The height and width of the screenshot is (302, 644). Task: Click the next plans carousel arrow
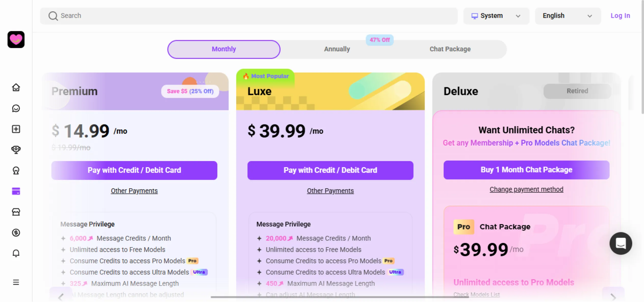(613, 296)
